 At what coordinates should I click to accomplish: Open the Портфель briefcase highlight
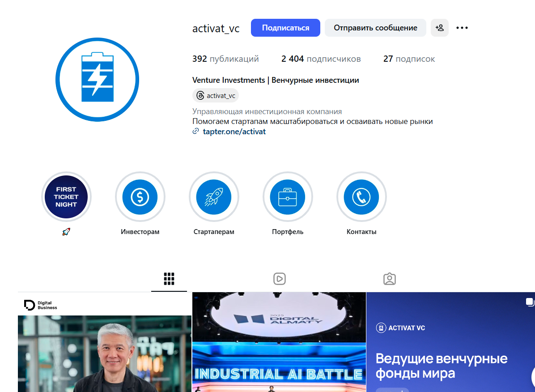pos(288,197)
